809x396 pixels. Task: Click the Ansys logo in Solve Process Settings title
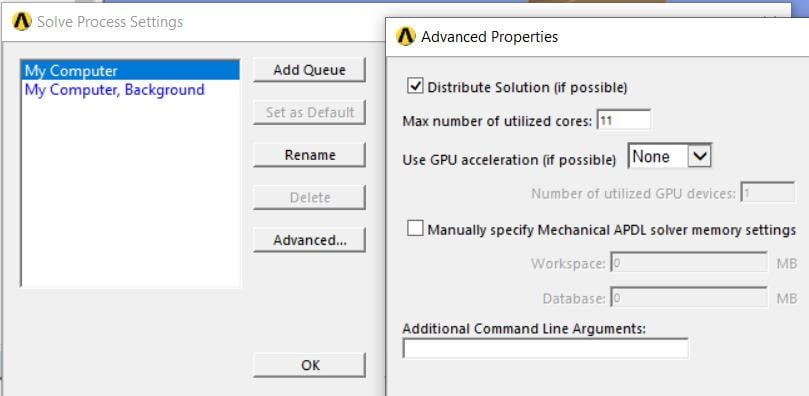pyautogui.click(x=22, y=22)
